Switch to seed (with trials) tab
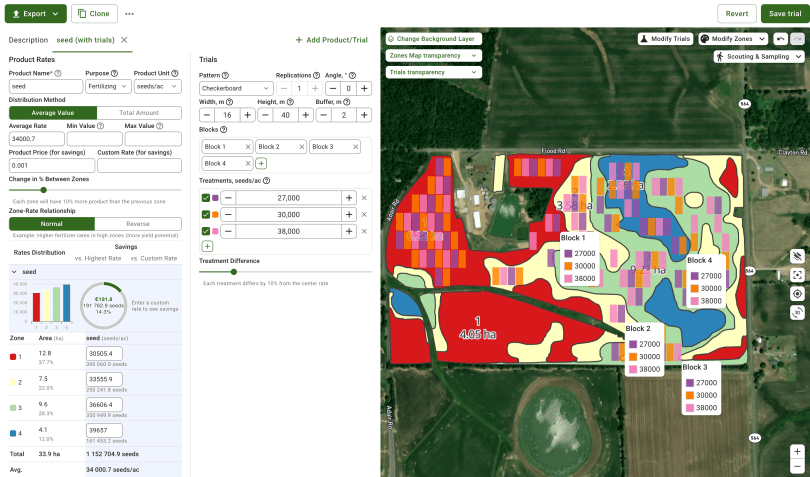Viewport: 810px width, 477px height. tap(85, 40)
